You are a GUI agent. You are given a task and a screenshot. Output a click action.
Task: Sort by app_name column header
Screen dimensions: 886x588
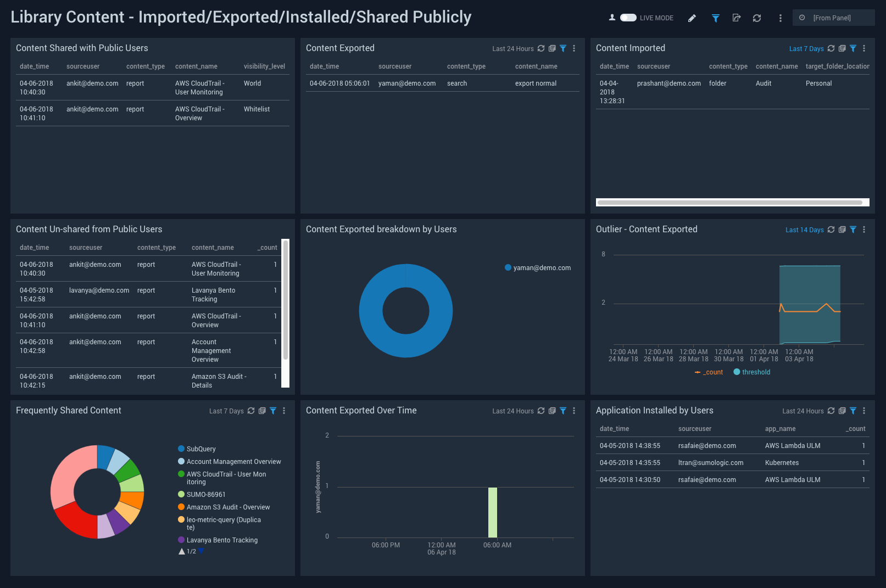click(x=780, y=429)
